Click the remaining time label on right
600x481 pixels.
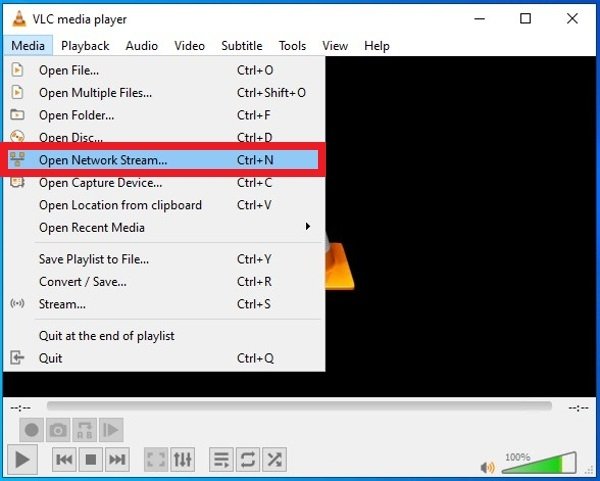pyautogui.click(x=579, y=408)
